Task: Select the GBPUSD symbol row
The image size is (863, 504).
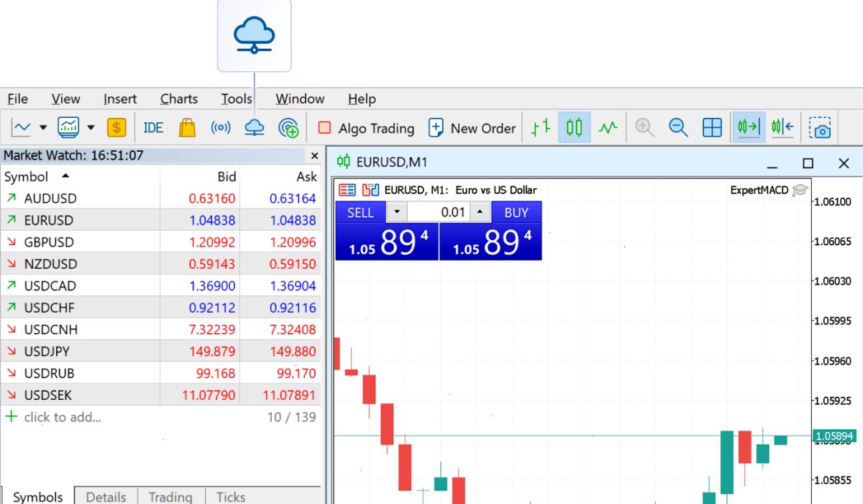Action: pyautogui.click(x=160, y=242)
